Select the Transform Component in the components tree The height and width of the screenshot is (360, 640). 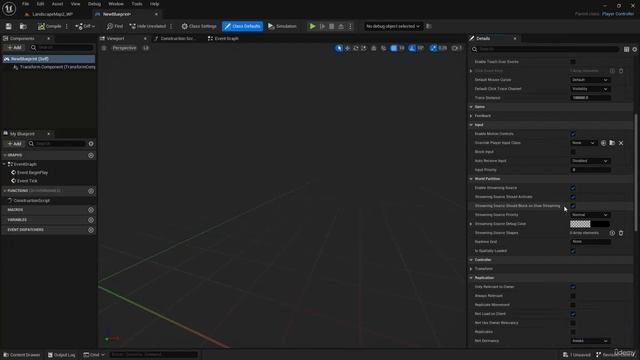(x=55, y=67)
